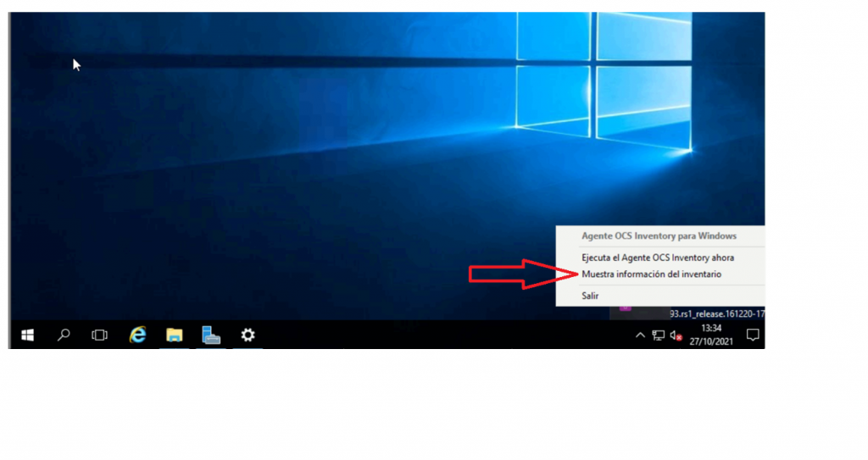Open Server Manager from the taskbar
This screenshot has height=460, width=868.
tap(211, 335)
